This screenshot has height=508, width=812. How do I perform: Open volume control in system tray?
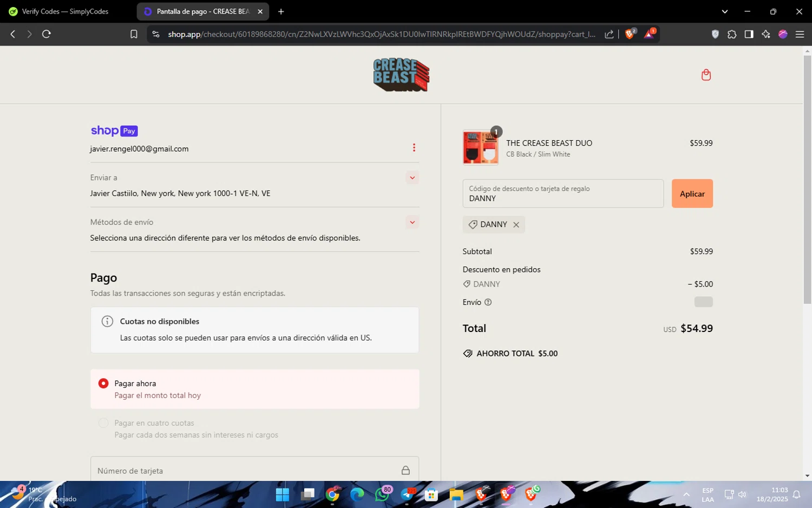[742, 494]
